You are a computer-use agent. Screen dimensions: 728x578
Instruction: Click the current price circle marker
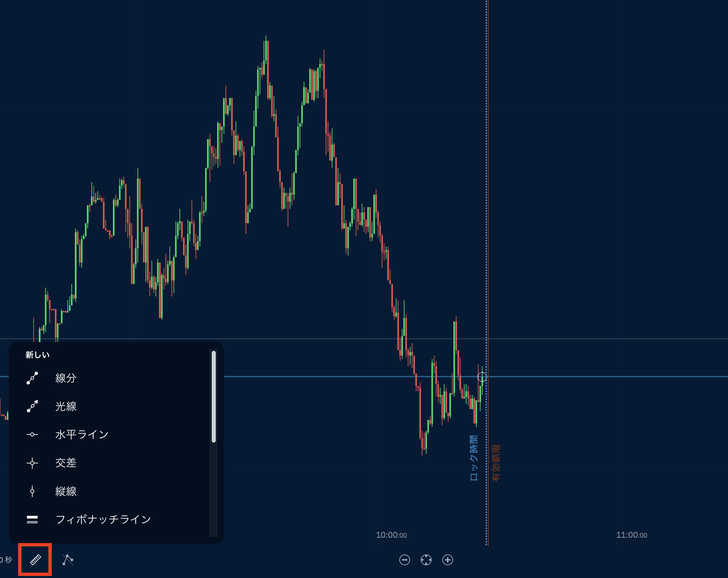tap(482, 377)
